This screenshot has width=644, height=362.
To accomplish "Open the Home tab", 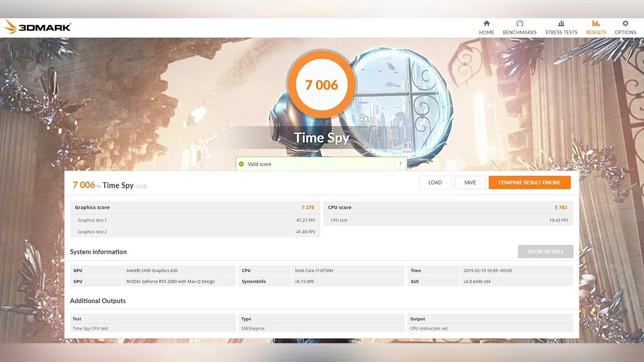I will (x=487, y=28).
